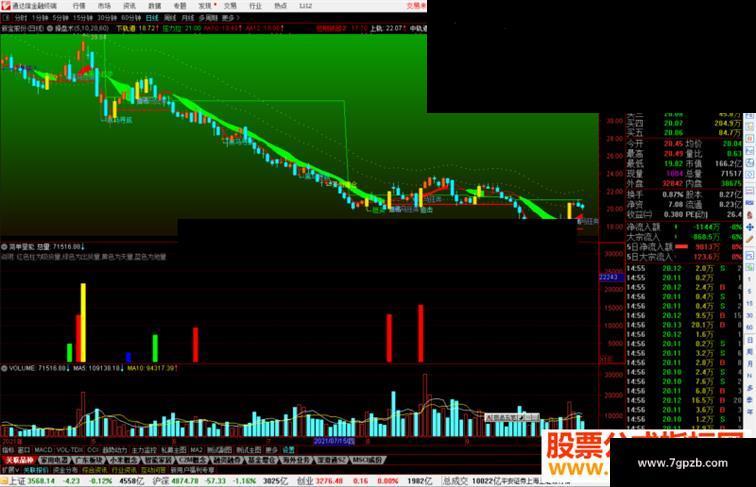
Task: Click the pencil drawing tool sidebar icon
Action: [750, 239]
